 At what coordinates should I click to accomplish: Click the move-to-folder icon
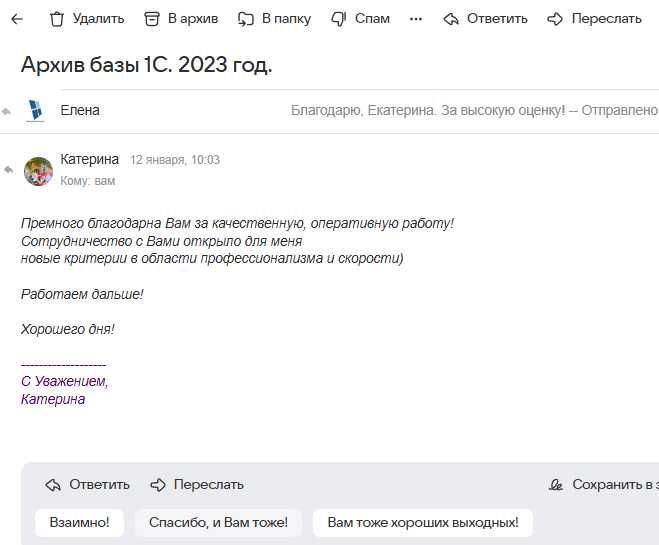coord(246,19)
